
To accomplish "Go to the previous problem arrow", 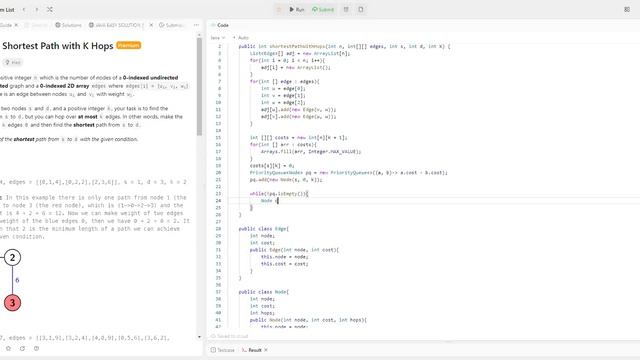I will (x=24, y=9).
